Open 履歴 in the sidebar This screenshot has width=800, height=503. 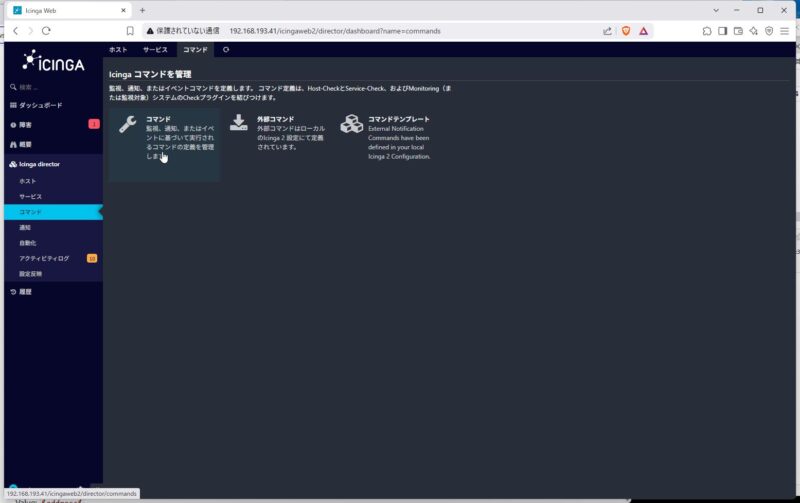(x=53, y=292)
